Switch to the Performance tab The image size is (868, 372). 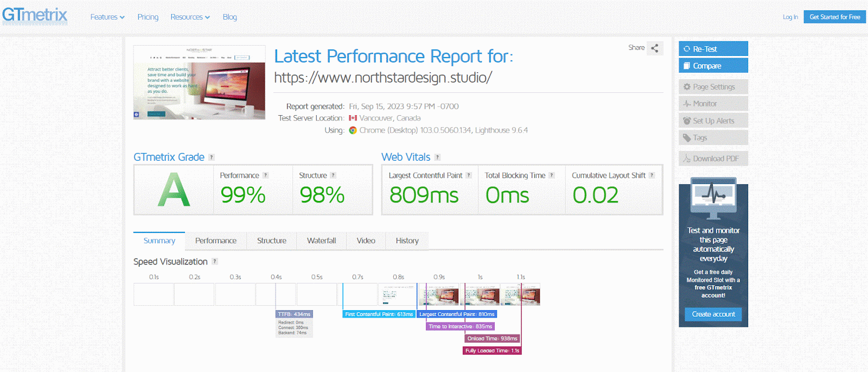point(216,241)
